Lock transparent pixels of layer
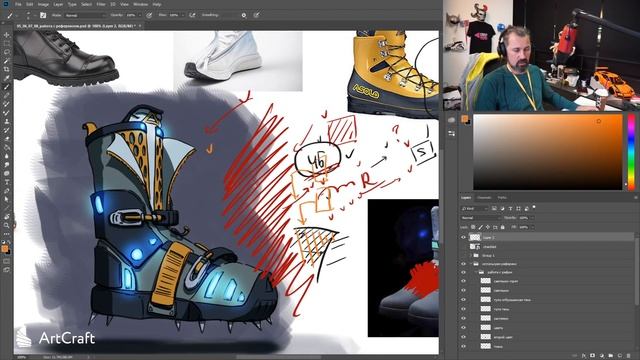The height and width of the screenshot is (360, 640). point(473,227)
